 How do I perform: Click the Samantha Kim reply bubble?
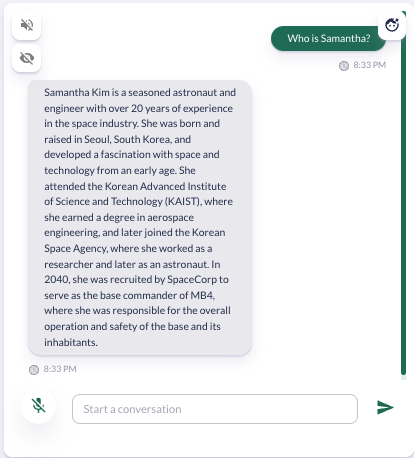tap(140, 218)
